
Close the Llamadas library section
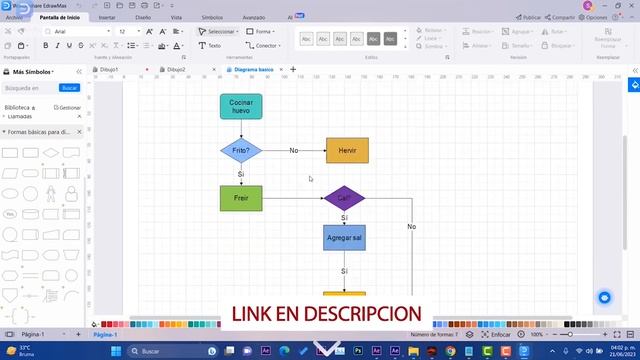[x=79, y=116]
